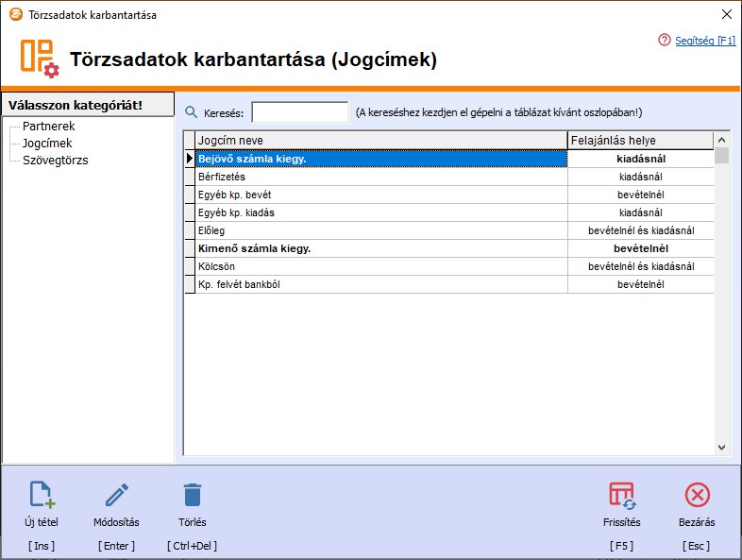
Task: Click the [Ctrl+Del] shortcut label
Action: tap(193, 546)
